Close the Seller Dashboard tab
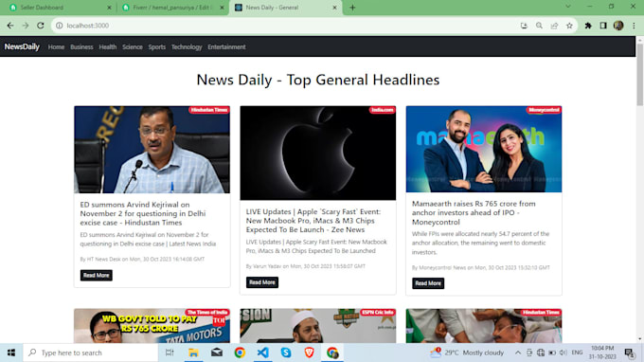The width and height of the screenshot is (644, 362). click(109, 8)
